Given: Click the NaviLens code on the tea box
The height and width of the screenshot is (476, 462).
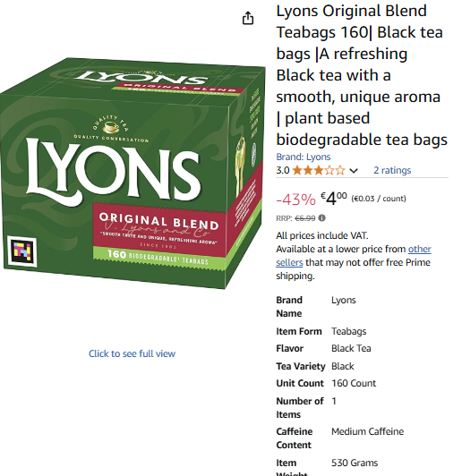Looking at the screenshot, I should coord(21,251).
